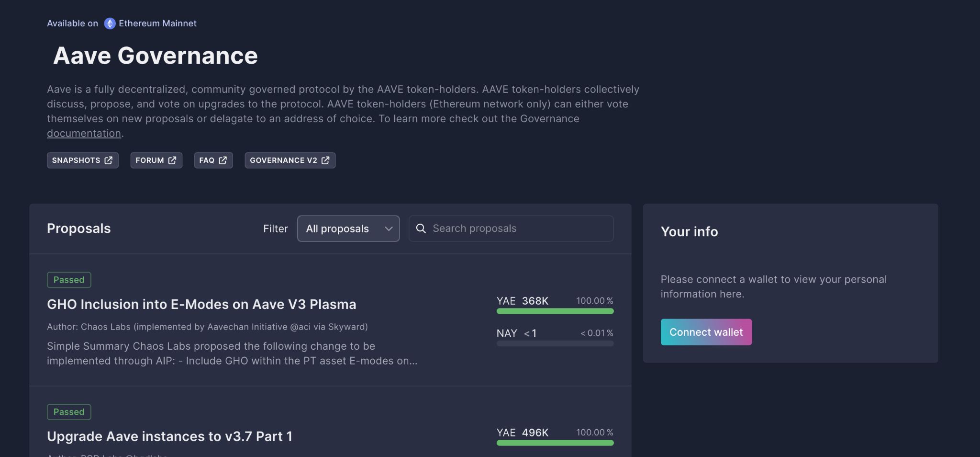
Task: Click the FAQ external link icon
Action: (223, 160)
